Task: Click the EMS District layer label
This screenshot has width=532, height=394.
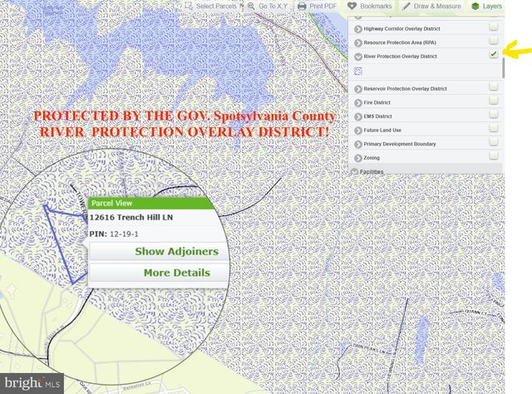Action: 377,116
